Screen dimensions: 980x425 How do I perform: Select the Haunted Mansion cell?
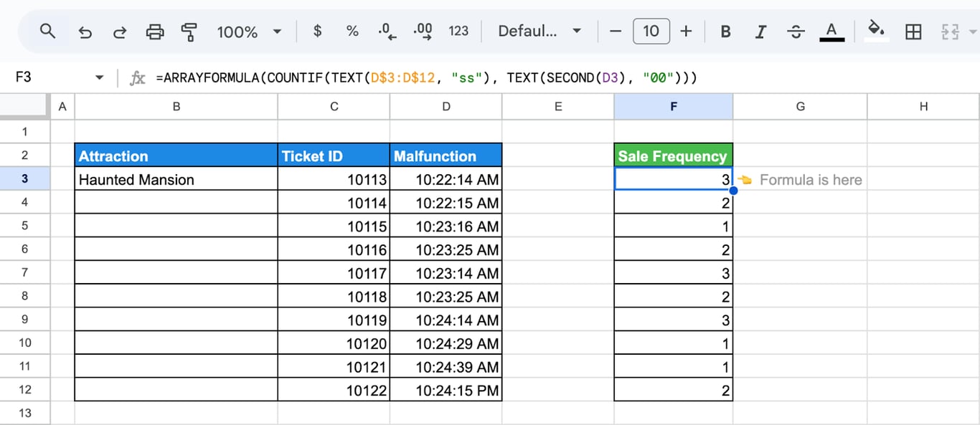point(176,179)
